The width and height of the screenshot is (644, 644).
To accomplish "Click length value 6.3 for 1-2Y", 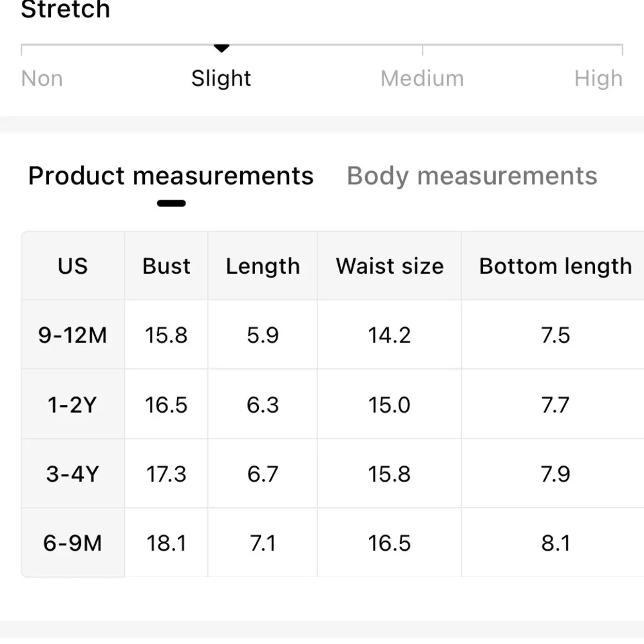I will [263, 405].
